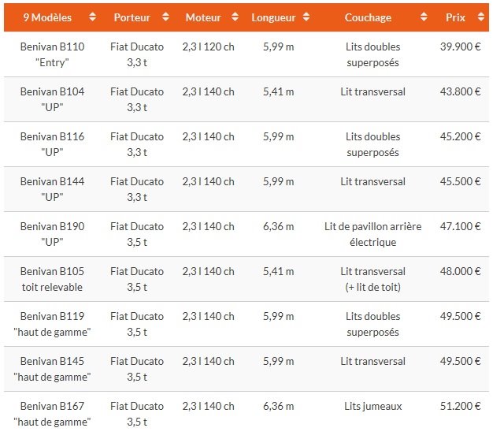Click the sort arrows beside Moteur

coord(235,17)
